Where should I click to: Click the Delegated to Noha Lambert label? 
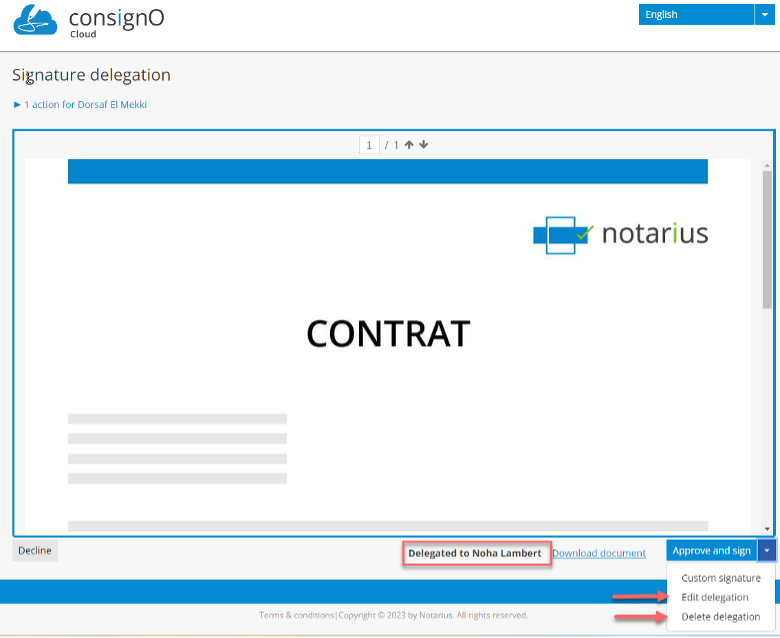475,553
